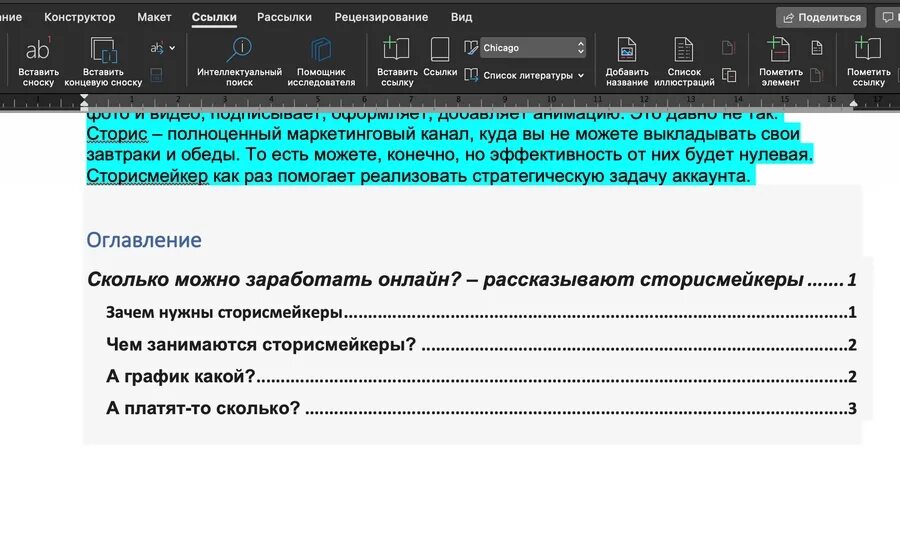The height and width of the screenshot is (553, 900).
Task: Open the Ссылки citations book icon
Action: (440, 50)
